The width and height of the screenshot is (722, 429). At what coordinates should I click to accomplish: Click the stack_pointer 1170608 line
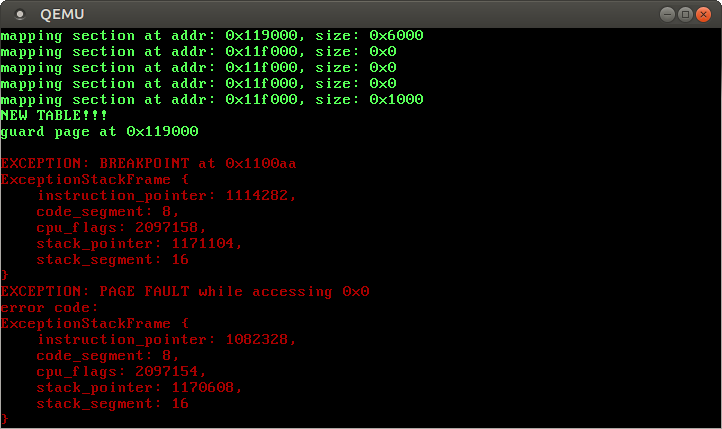tap(139, 388)
